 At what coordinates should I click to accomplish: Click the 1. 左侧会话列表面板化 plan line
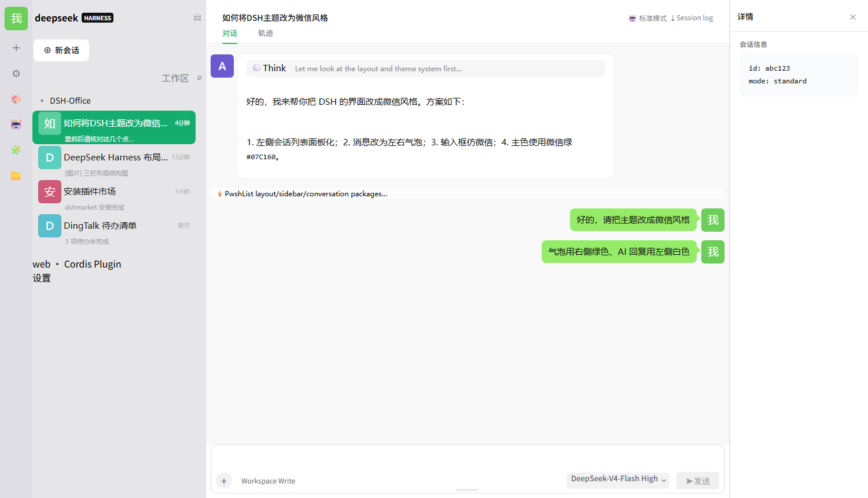coord(409,142)
